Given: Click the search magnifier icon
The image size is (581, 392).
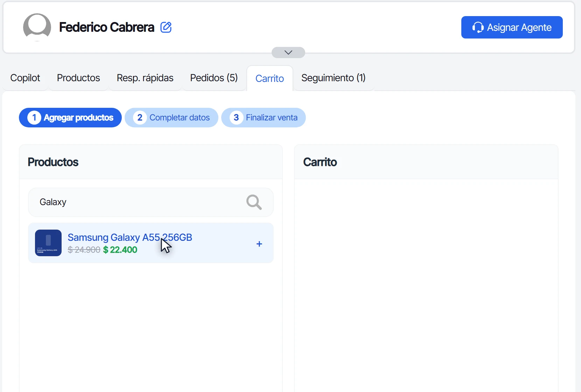Looking at the screenshot, I should 254,202.
